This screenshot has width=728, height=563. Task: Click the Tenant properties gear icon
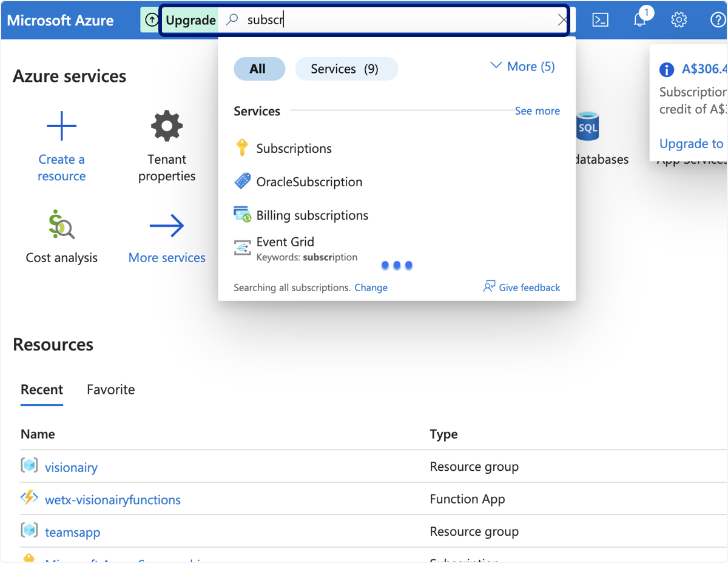[167, 126]
